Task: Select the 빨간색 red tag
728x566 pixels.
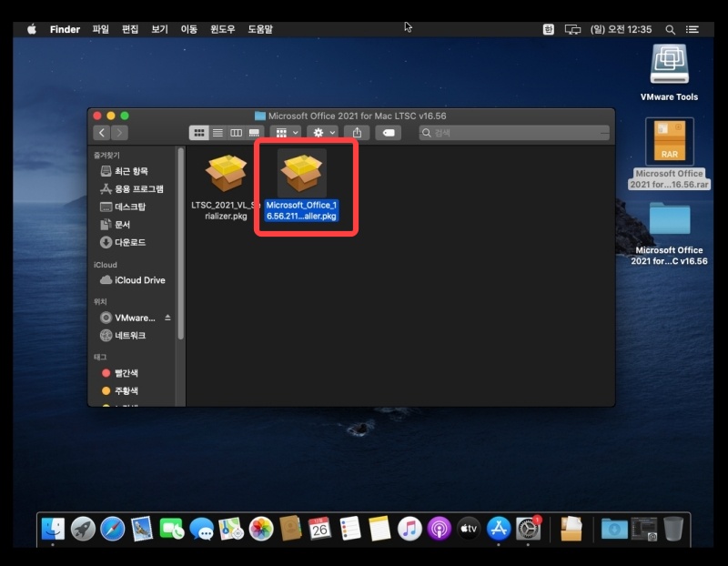Action: 120,373
